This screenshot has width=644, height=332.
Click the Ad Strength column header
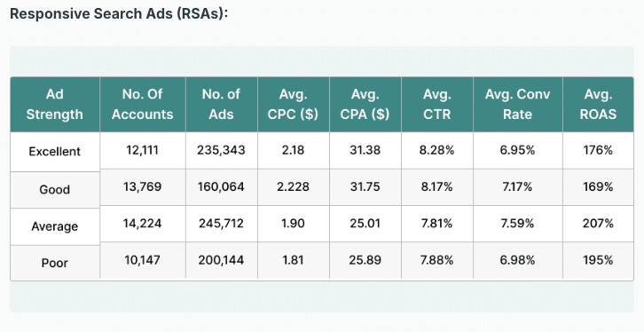click(55, 105)
